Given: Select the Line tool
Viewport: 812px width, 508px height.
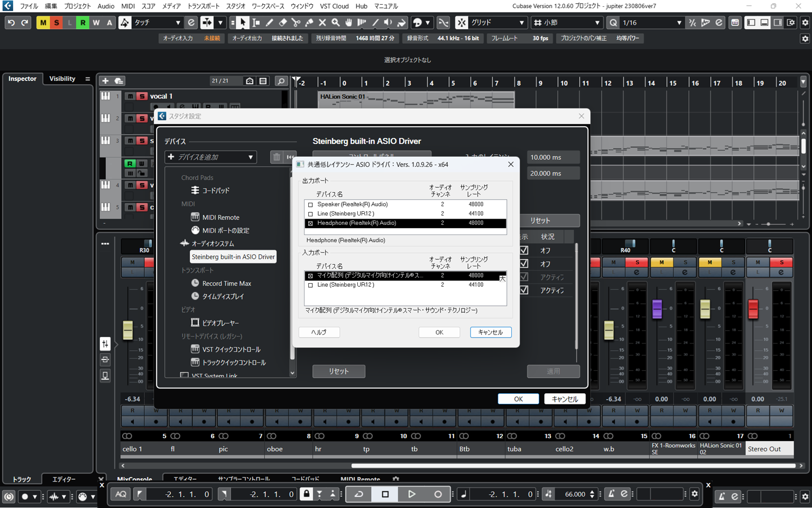Looking at the screenshot, I should pos(375,23).
